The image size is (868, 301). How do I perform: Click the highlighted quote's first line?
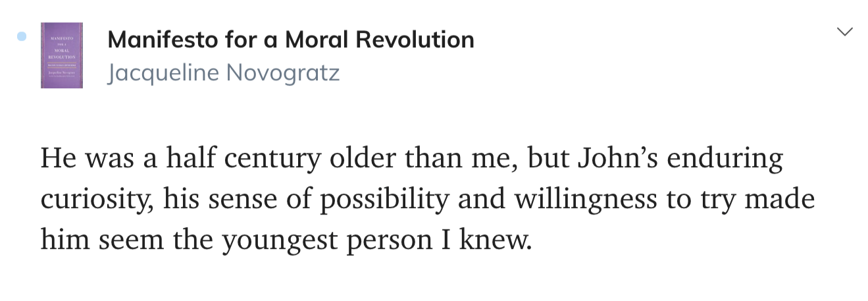click(x=411, y=159)
